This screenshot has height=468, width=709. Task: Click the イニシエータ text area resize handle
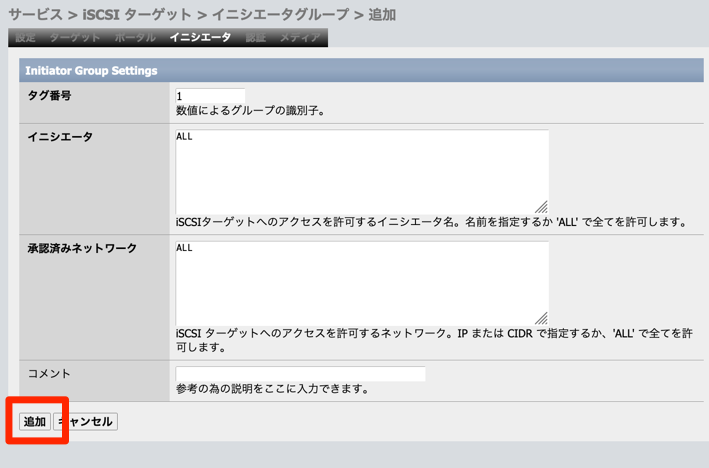click(x=541, y=205)
